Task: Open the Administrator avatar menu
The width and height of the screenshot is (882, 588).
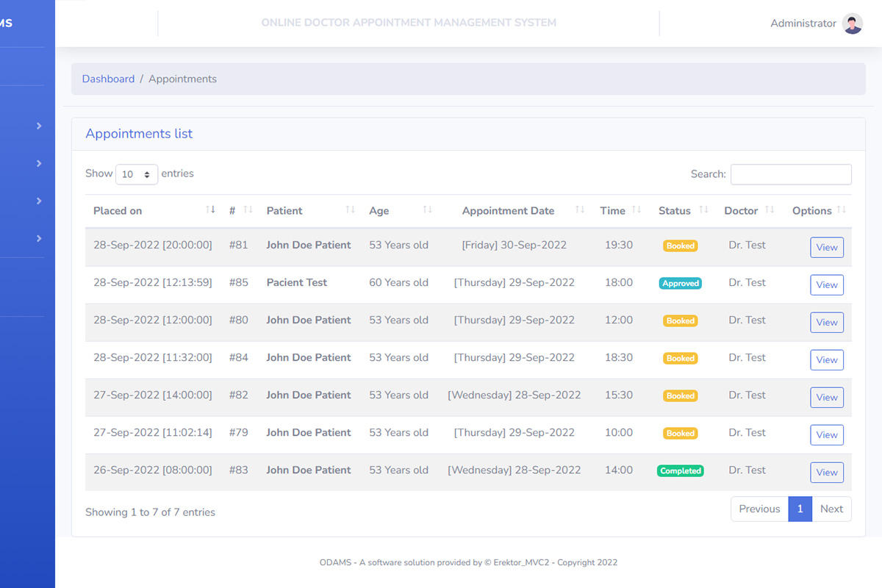Action: point(853,24)
